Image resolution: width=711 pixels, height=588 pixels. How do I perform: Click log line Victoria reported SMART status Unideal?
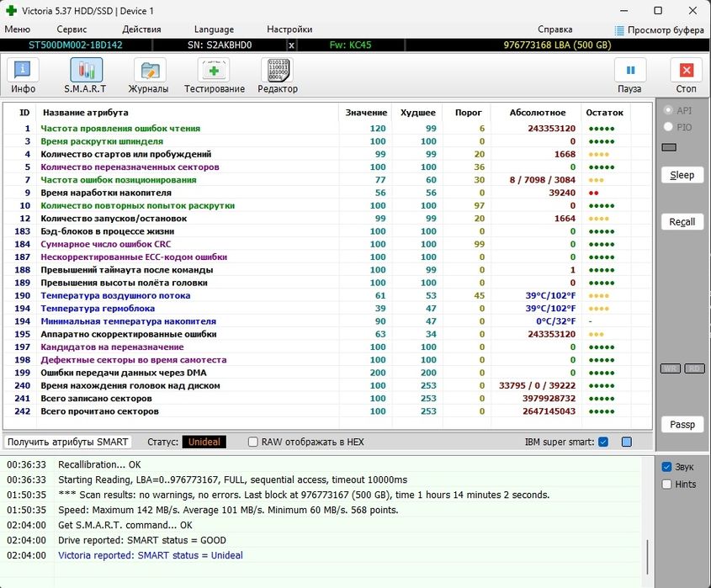[x=150, y=555]
